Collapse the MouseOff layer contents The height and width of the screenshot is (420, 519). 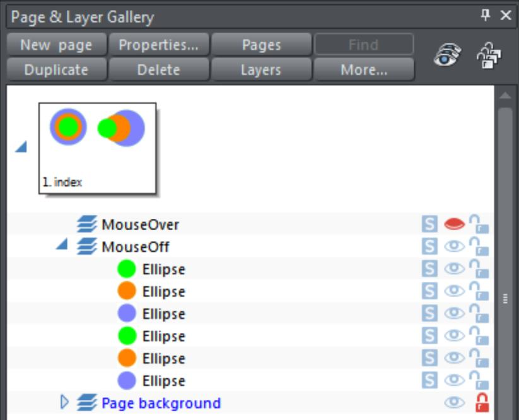62,244
